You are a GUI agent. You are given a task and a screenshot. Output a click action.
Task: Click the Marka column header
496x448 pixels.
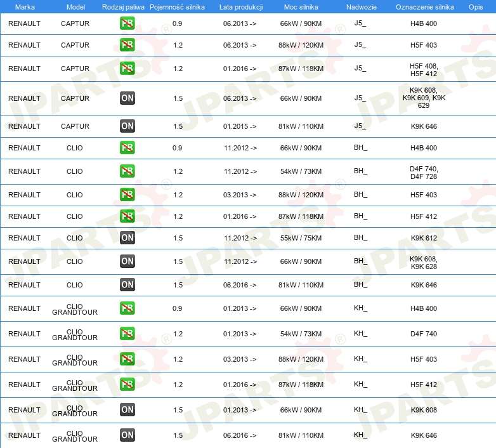(x=25, y=7)
